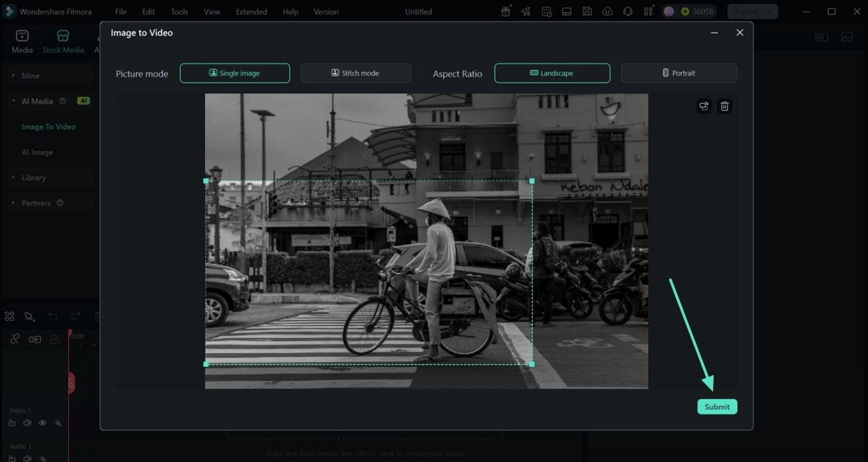This screenshot has width=868, height=462.
Task: Click the user profile avatar
Action: point(668,11)
